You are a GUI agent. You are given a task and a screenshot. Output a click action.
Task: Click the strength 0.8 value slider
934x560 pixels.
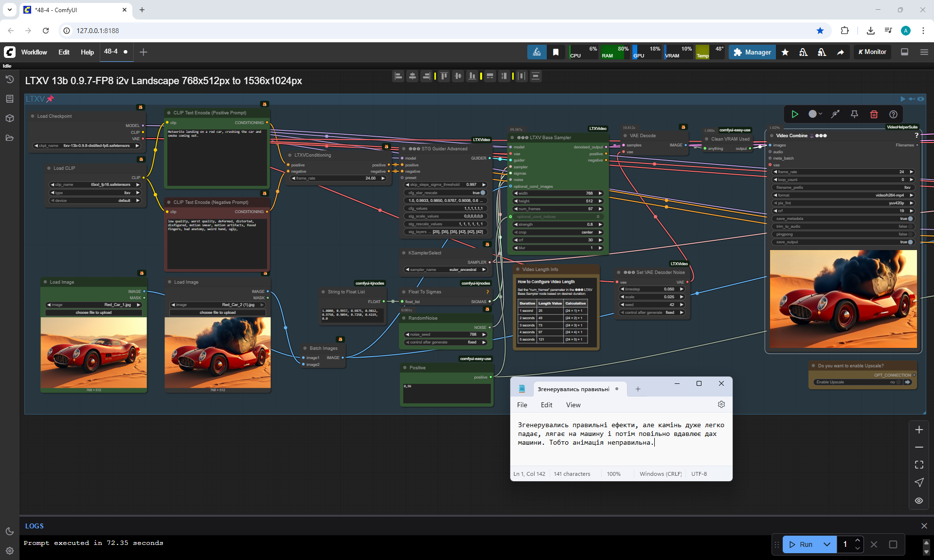[x=557, y=224]
